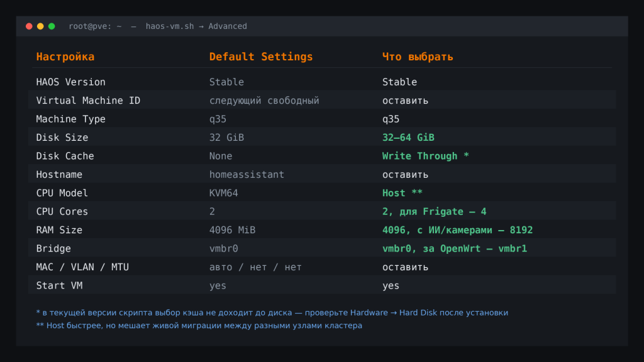The height and width of the screenshot is (362, 644).
Task: Select the 'HAOS Version' row label
Action: [70, 82]
